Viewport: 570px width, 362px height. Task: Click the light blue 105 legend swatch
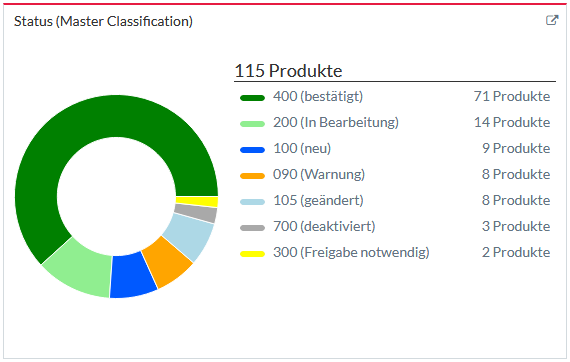tap(252, 202)
